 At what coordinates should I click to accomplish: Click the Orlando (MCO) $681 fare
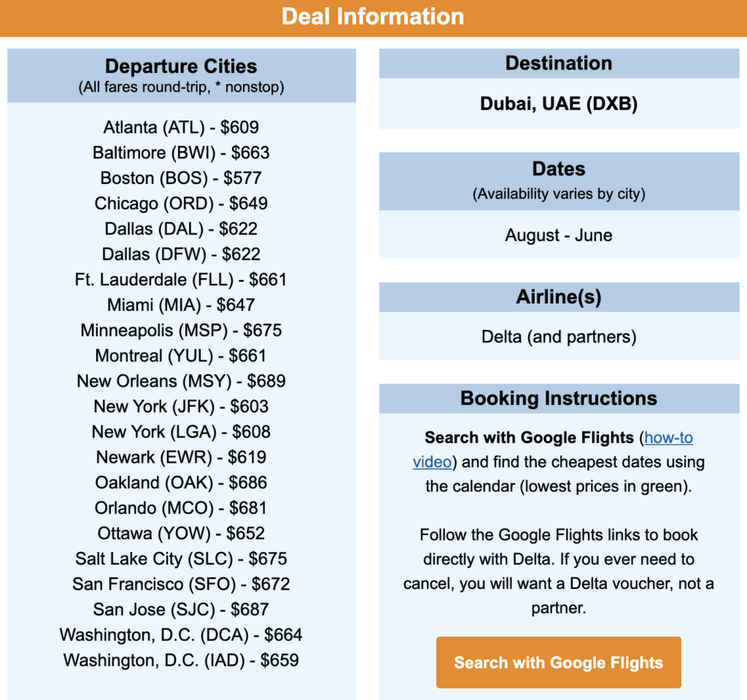point(180,507)
